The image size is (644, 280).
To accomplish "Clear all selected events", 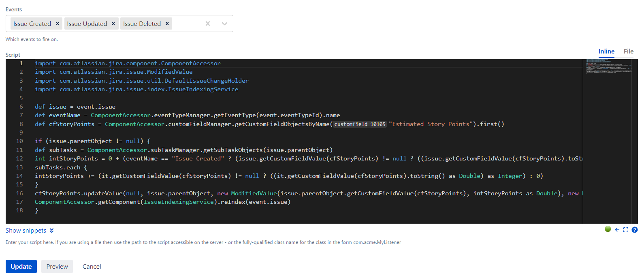I will pos(208,24).
